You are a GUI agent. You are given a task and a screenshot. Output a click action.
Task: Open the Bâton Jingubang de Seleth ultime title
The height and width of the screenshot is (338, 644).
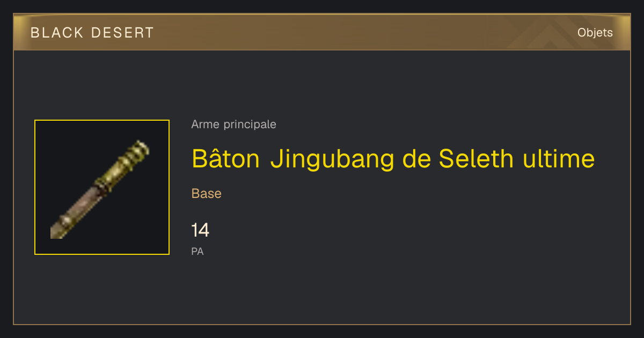[393, 159]
